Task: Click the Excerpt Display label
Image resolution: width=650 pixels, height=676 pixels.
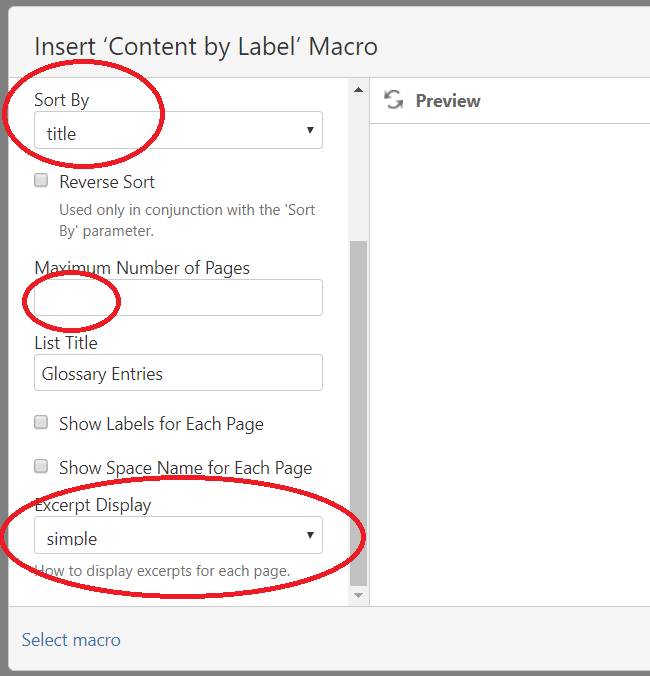Action: [x=93, y=505]
